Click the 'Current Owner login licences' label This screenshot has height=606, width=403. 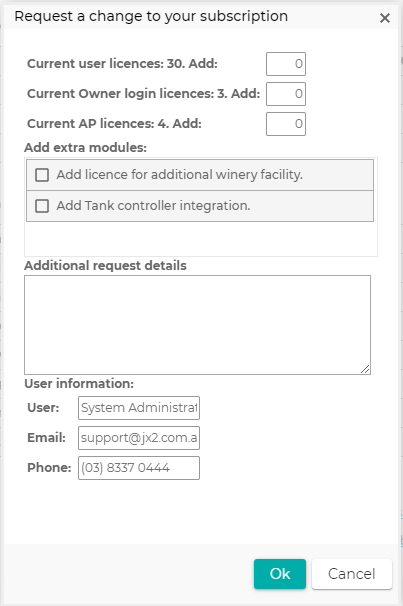click(x=143, y=94)
